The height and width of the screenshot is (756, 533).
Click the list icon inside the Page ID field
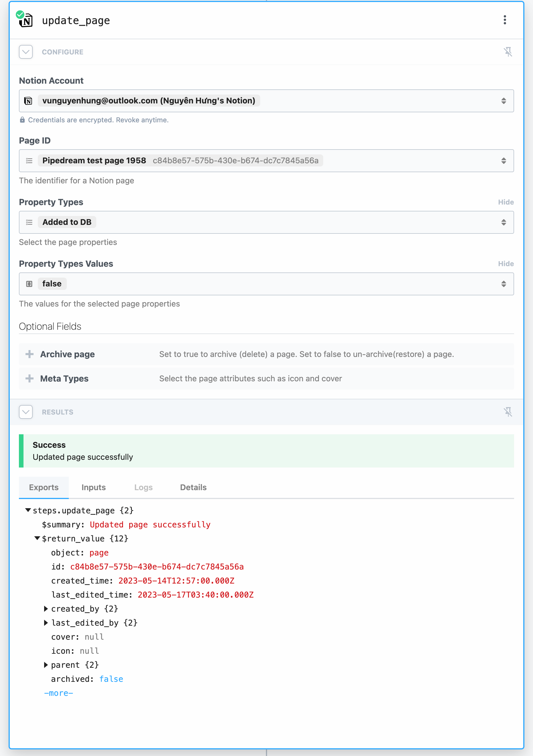pyautogui.click(x=29, y=161)
